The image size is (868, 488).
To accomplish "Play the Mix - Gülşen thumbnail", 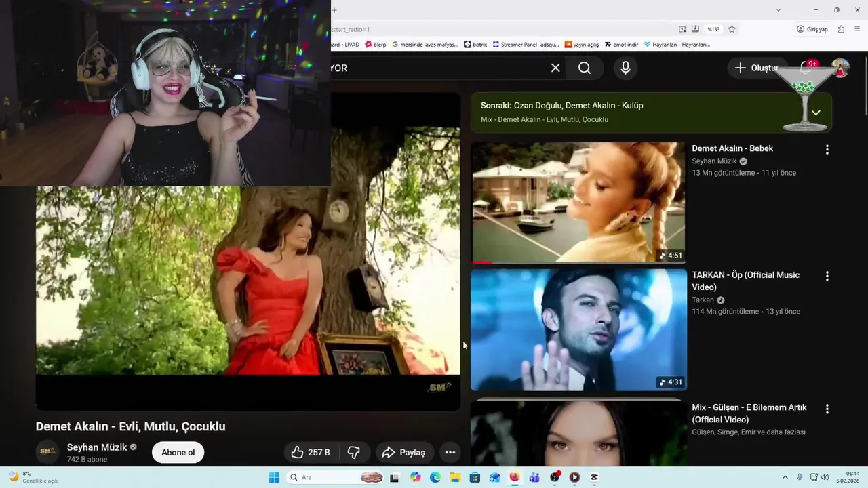I will pos(578,432).
